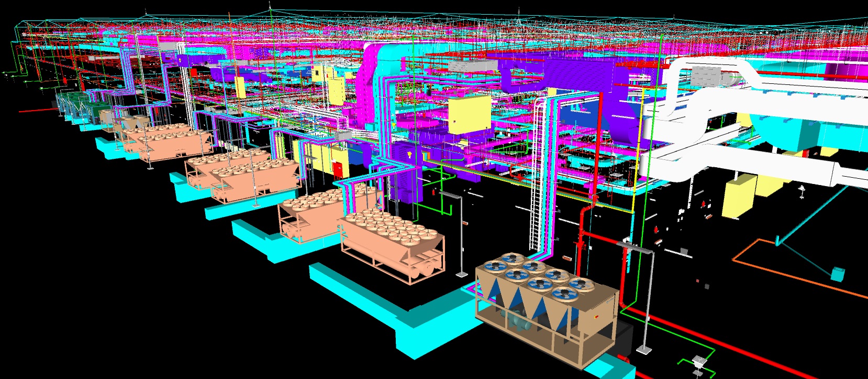Pick the small grey fixture at bottom right
The image size is (868, 379).
[x=699, y=361]
